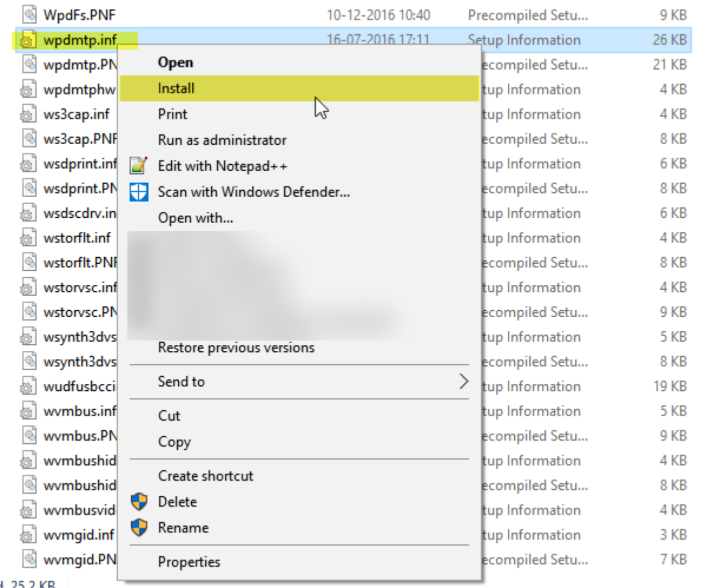Screen dimensions: 706x588
Task: Select the wstorvsc.PNF file name
Action: point(80,312)
